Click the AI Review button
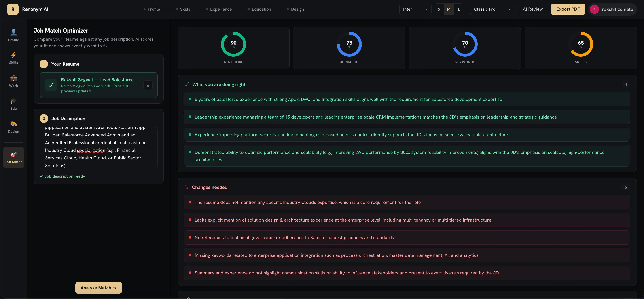The height and width of the screenshot is (299, 644). click(532, 9)
